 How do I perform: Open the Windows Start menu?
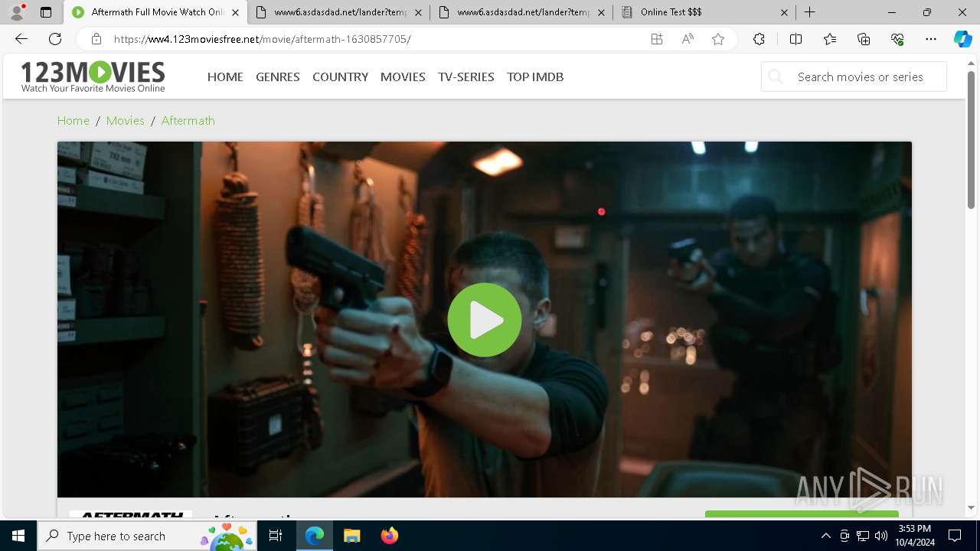18,536
